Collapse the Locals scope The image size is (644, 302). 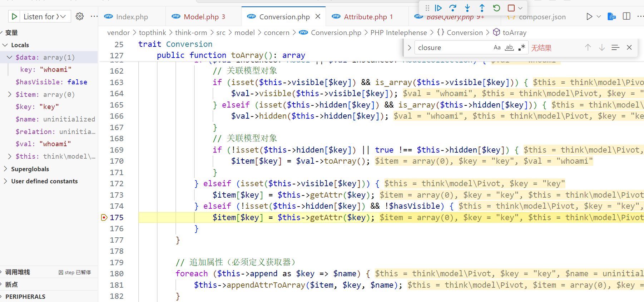pyautogui.click(x=5, y=45)
